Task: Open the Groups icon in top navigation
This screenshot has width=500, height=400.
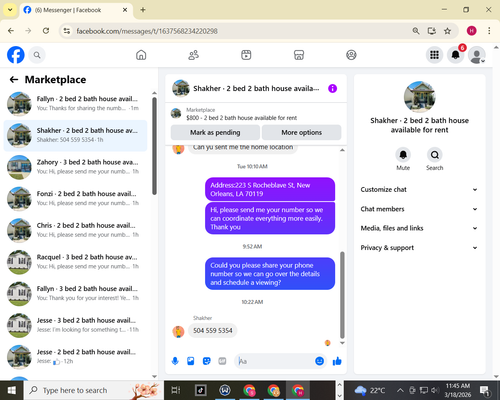Action: (351, 55)
